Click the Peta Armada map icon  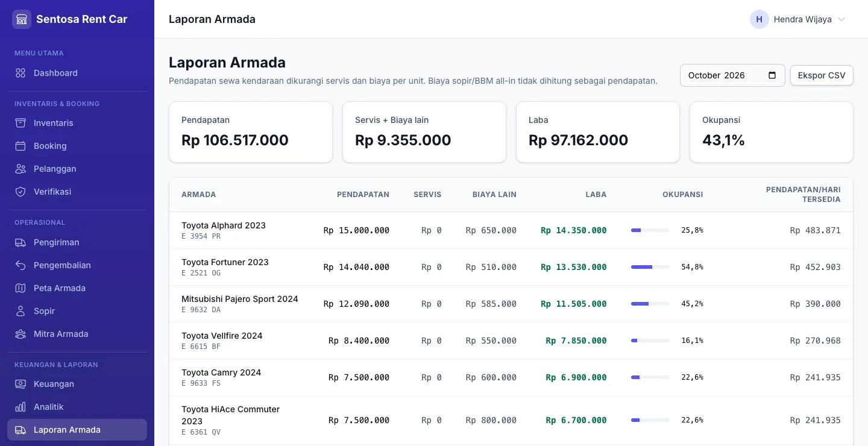(20, 288)
